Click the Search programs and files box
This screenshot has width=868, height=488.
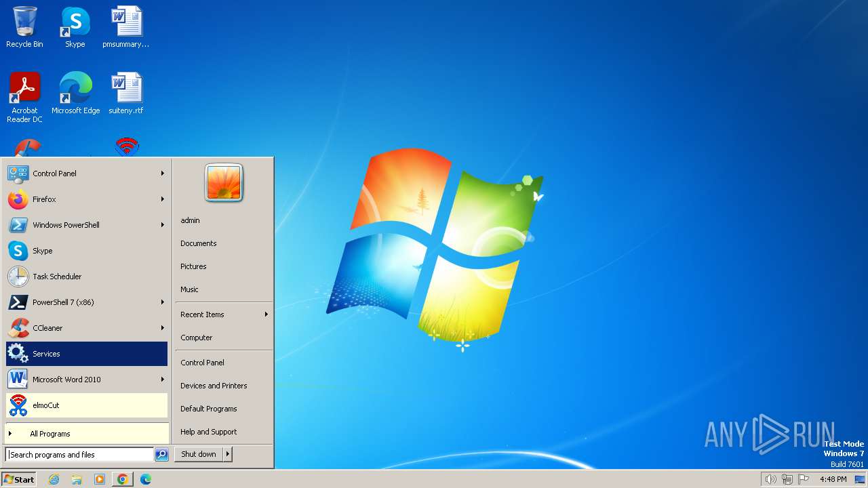79,455
